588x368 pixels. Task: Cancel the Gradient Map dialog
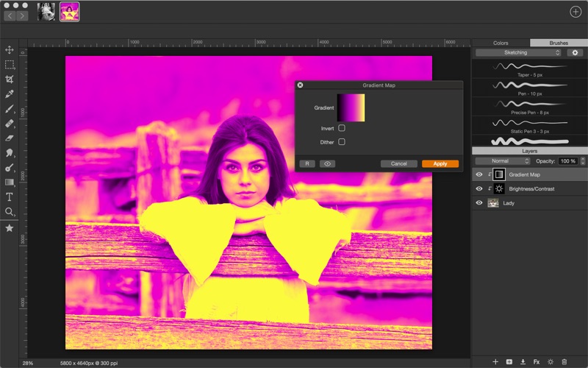[399, 163]
